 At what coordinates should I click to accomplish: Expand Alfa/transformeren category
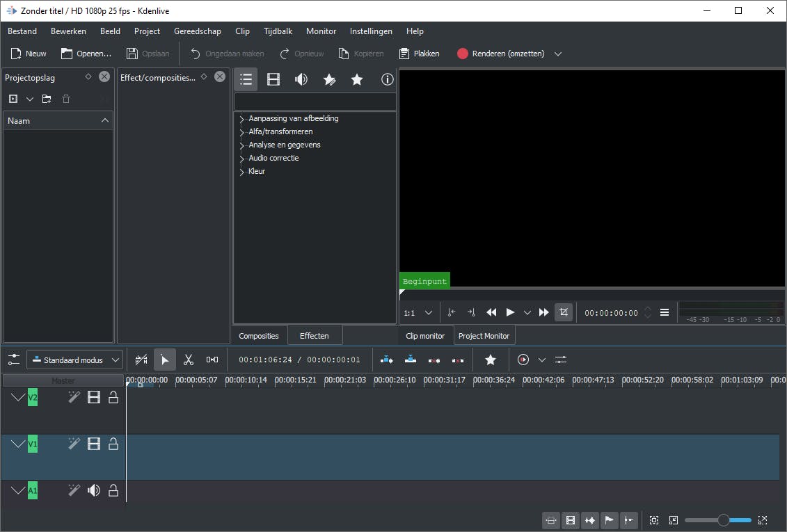(242, 132)
